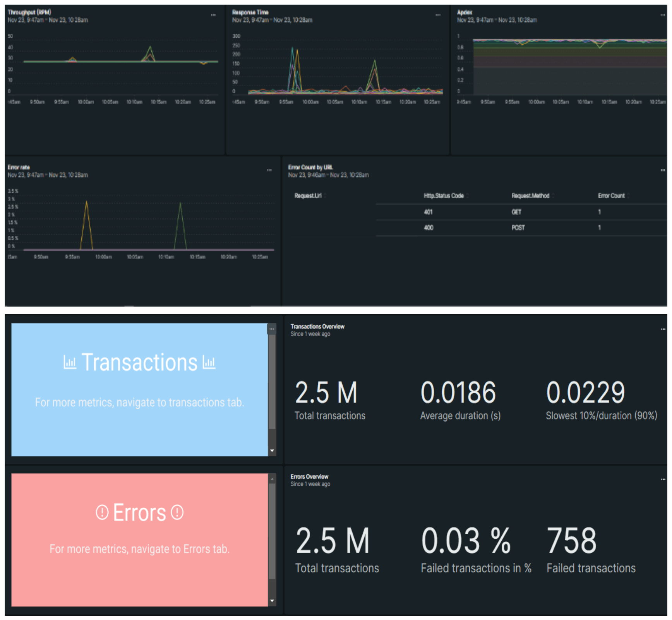The image size is (672, 620).
Task: Click the 0.0186 Average duration value
Action: [x=458, y=392]
